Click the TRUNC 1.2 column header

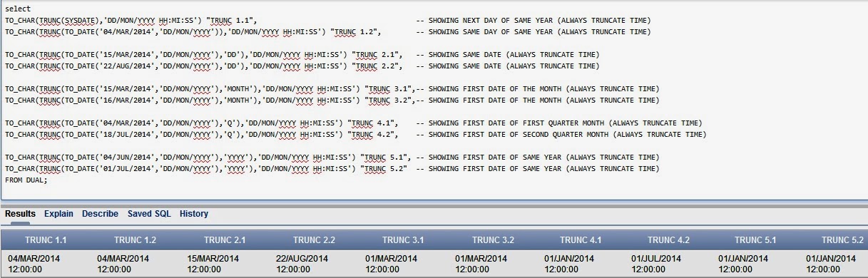click(x=135, y=240)
